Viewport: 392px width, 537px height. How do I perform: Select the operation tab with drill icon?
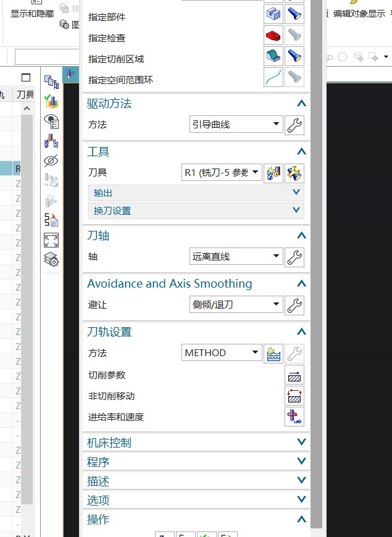(71, 74)
